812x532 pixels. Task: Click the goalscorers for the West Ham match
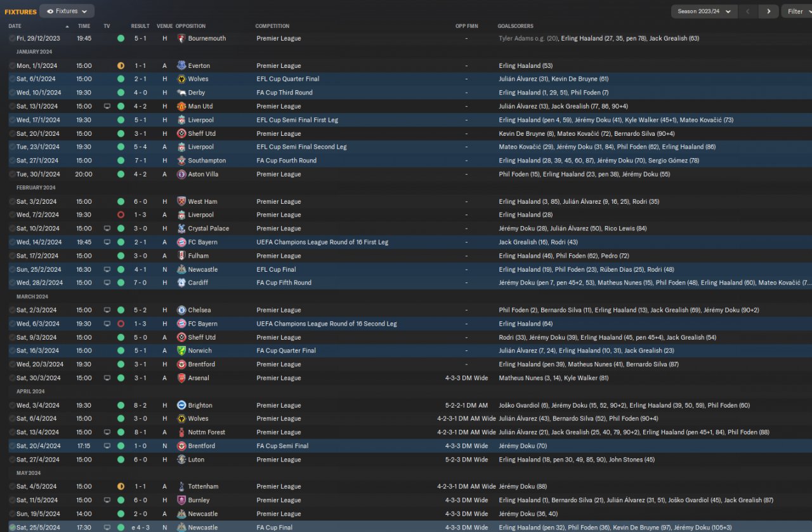pos(579,202)
